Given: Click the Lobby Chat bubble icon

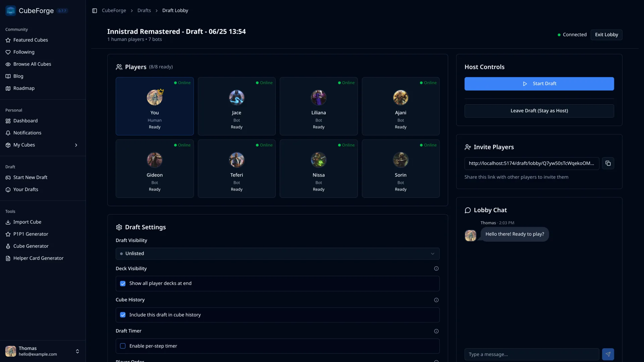Looking at the screenshot, I should coord(468,210).
